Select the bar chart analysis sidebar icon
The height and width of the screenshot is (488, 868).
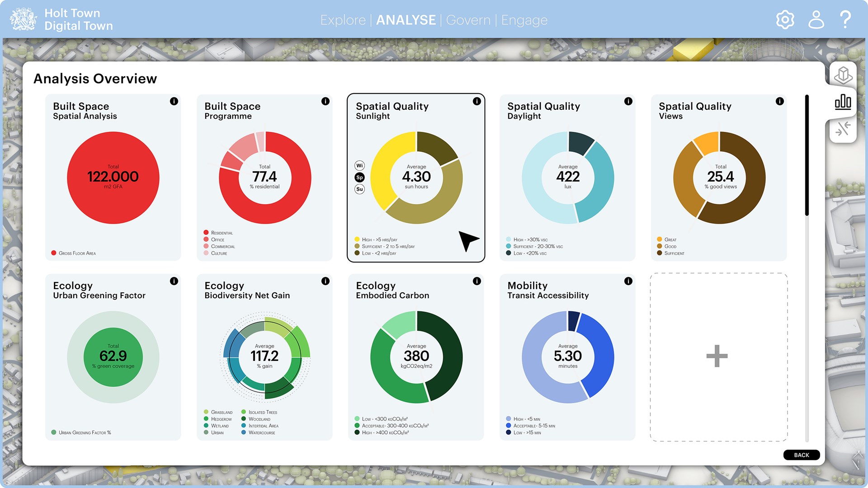coord(843,102)
